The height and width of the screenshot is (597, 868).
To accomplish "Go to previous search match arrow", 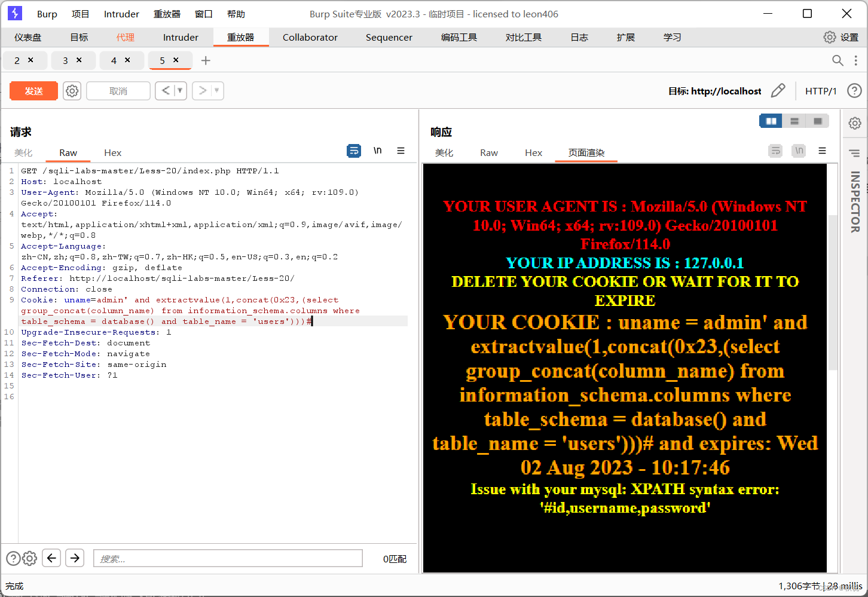I will (51, 558).
